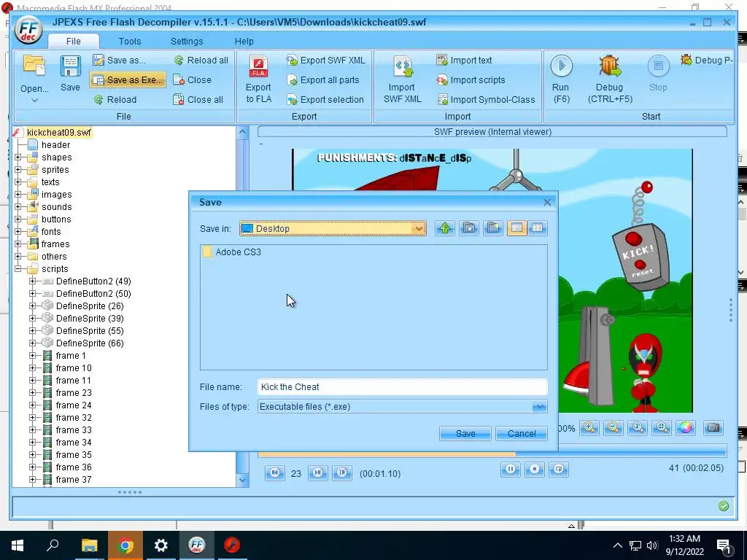Go to next frame in preview
The height and width of the screenshot is (560, 747).
point(318,472)
